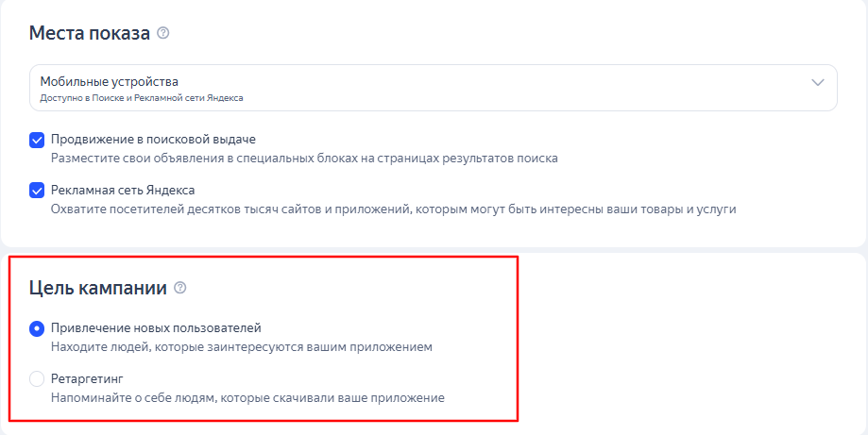Uncheck the Продвижение в поисковой выдаче checkbox

click(x=38, y=140)
